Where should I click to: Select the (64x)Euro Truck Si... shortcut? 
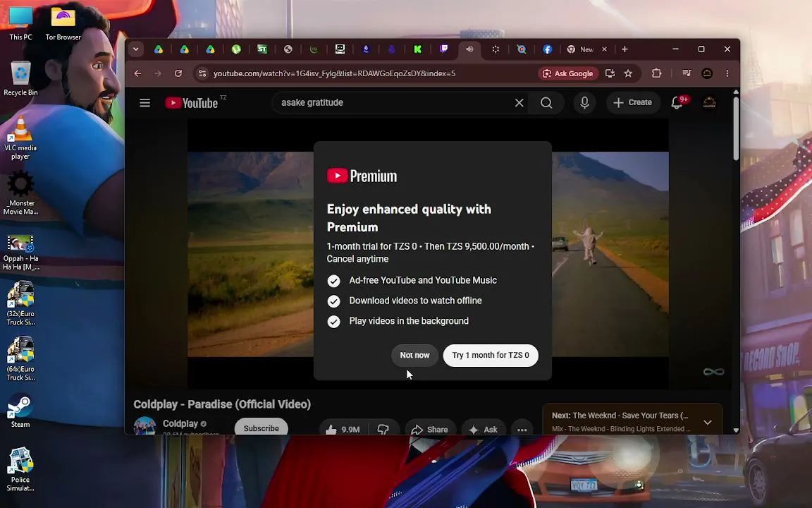pos(20,359)
